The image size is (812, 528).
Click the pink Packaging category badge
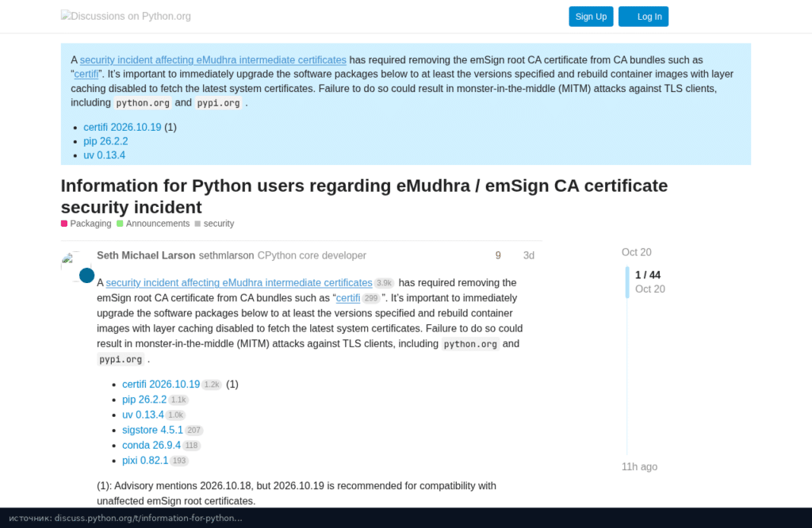(x=64, y=224)
